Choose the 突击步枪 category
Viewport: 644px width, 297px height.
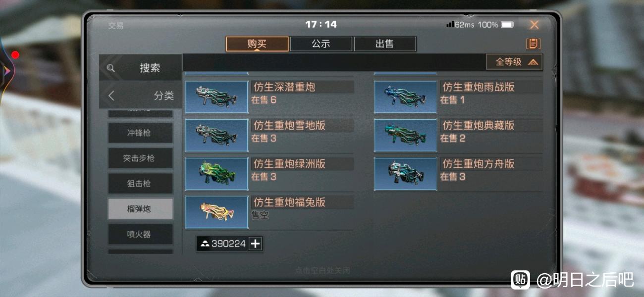coord(141,158)
